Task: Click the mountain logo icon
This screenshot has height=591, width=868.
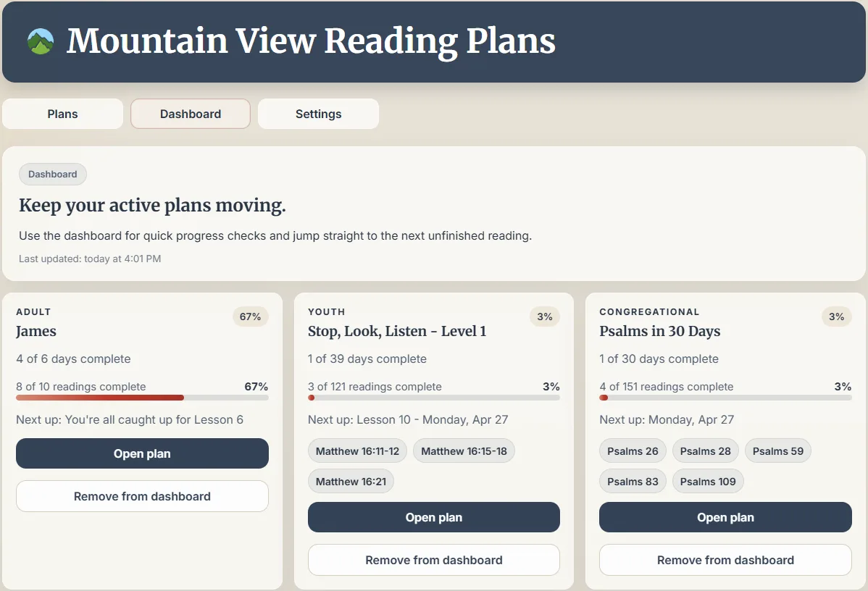Action: [x=41, y=41]
